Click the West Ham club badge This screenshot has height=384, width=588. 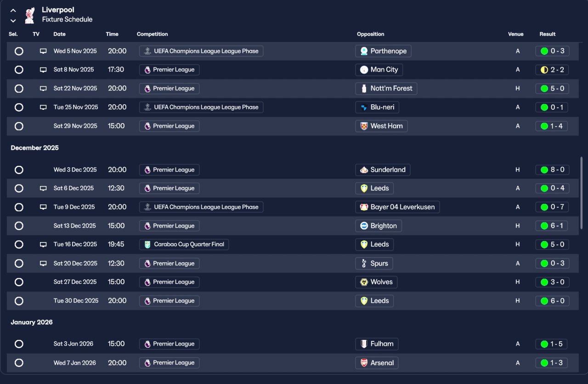(364, 126)
